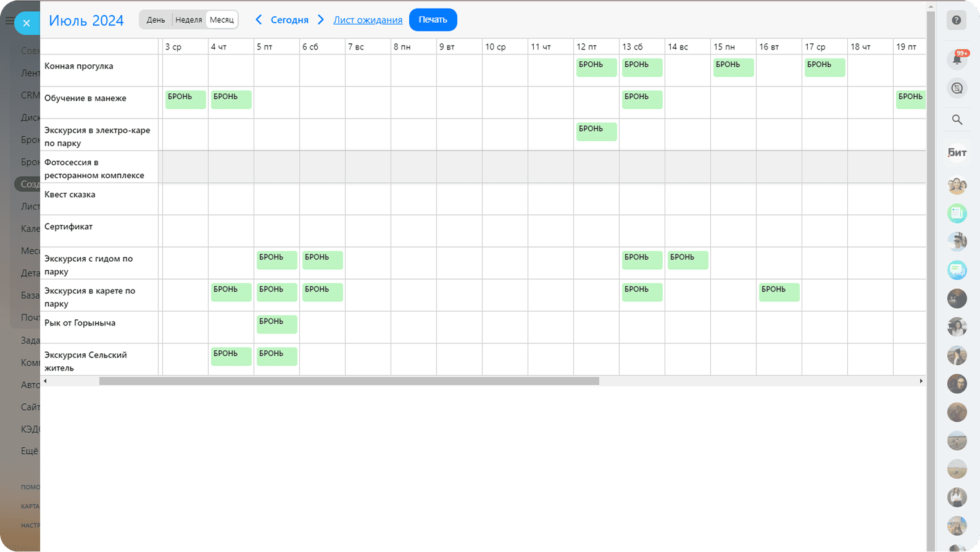Open БРОНЬ for Конная прогулка on 12 пт

(x=596, y=67)
